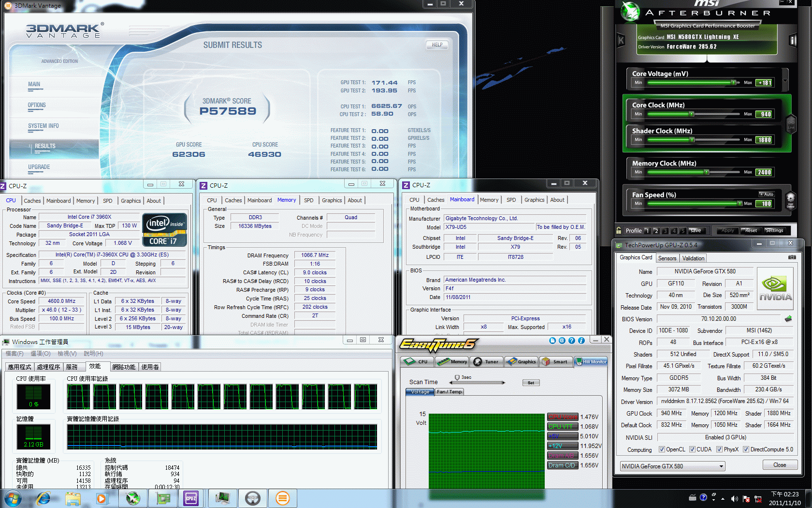Image resolution: width=812 pixels, height=508 pixels.
Task: Click the CPU-Z taskbar icon
Action: click(191, 498)
